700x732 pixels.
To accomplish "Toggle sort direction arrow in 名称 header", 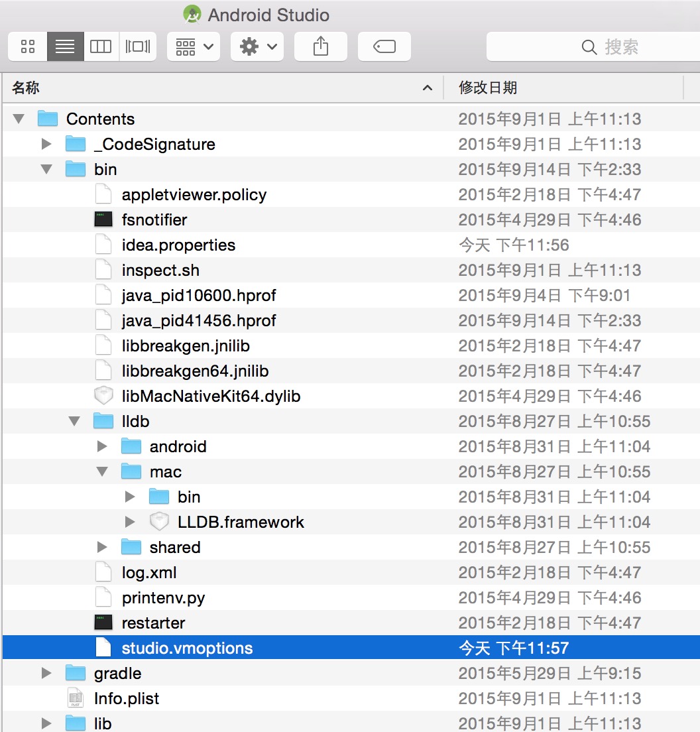I will tap(427, 88).
